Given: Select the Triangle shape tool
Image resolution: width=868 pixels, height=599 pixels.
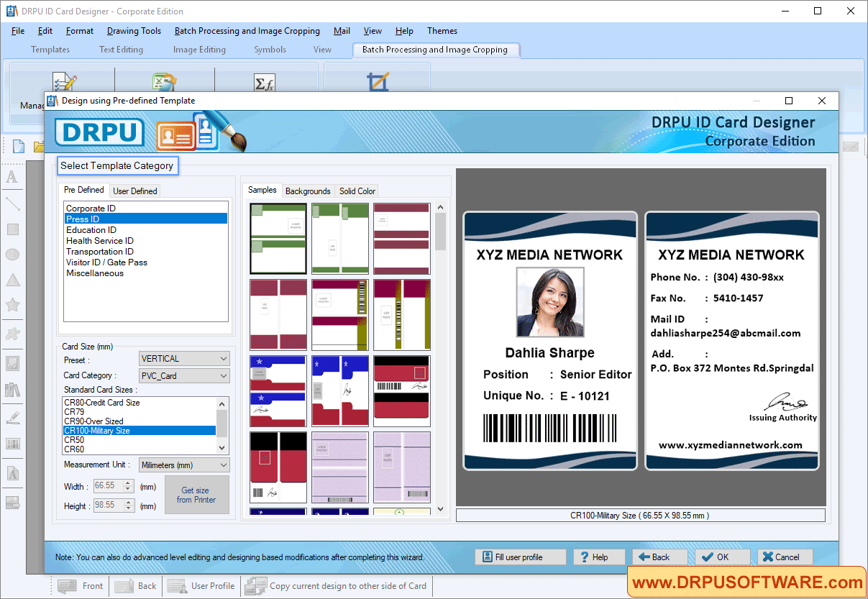Looking at the screenshot, I should [12, 280].
